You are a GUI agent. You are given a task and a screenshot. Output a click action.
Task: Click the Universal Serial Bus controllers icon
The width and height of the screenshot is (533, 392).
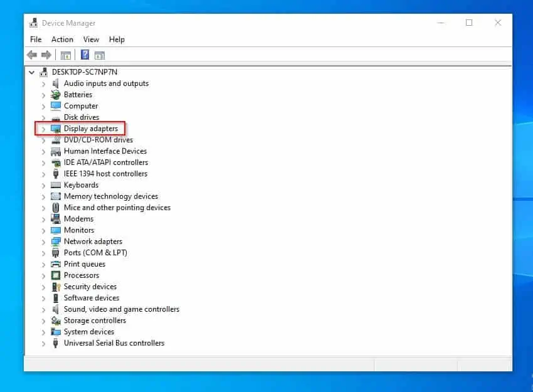click(56, 343)
